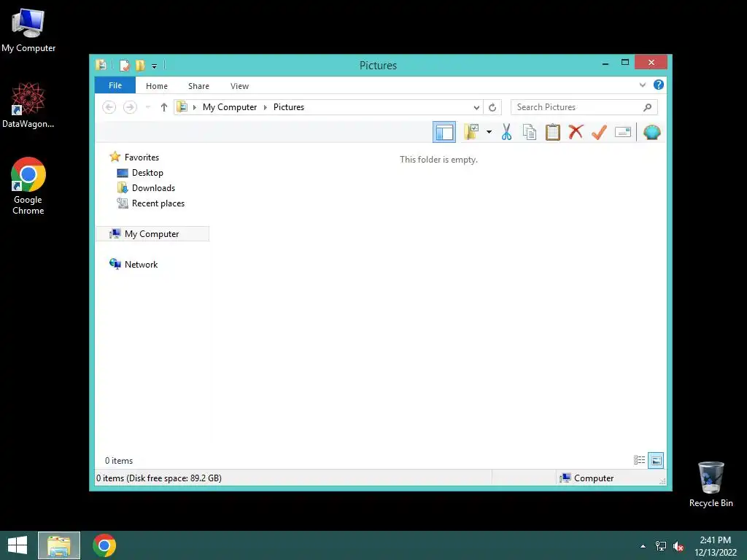Launch Chrome from the taskbar
Screen dimensions: 747x560
coord(104,545)
